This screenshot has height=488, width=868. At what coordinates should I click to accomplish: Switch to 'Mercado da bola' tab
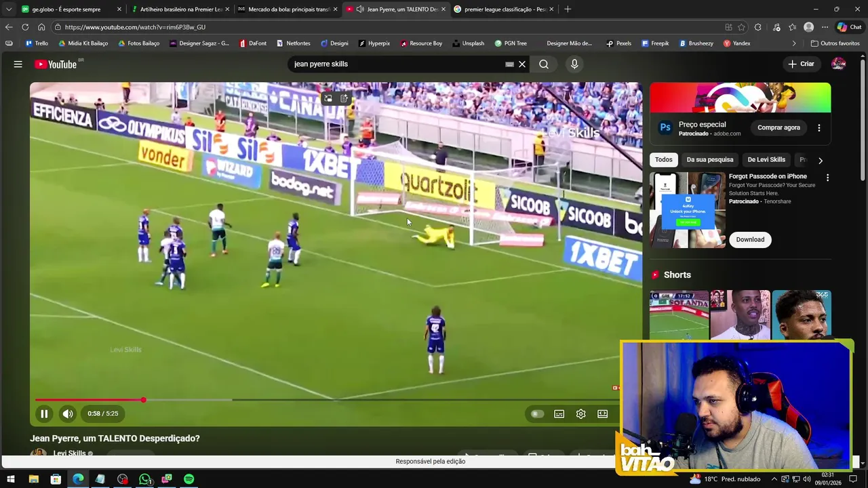pyautogui.click(x=288, y=9)
